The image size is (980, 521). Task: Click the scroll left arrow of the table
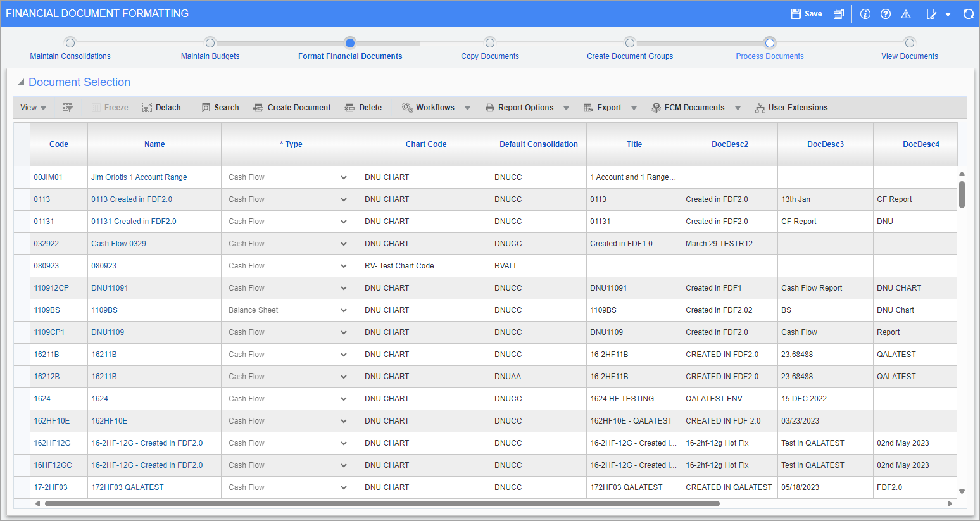point(37,504)
